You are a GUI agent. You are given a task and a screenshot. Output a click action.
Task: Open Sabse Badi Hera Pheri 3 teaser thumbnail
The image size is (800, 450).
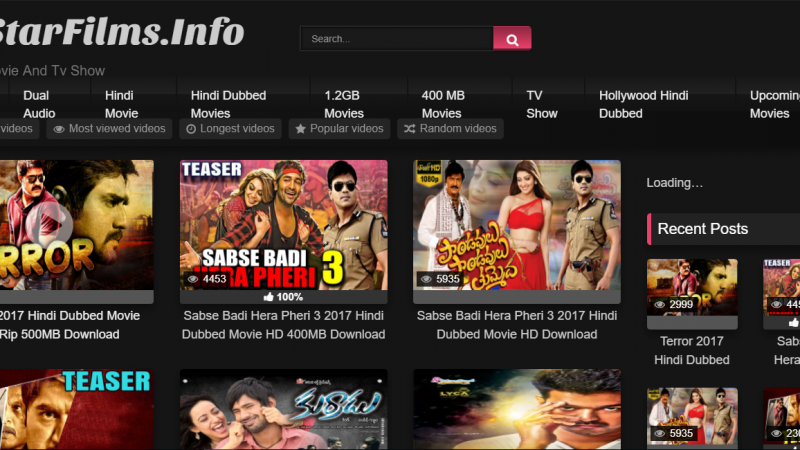tap(284, 225)
